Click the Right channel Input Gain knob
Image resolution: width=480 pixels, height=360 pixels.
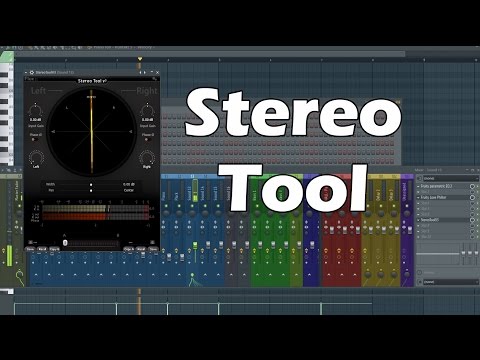147,110
